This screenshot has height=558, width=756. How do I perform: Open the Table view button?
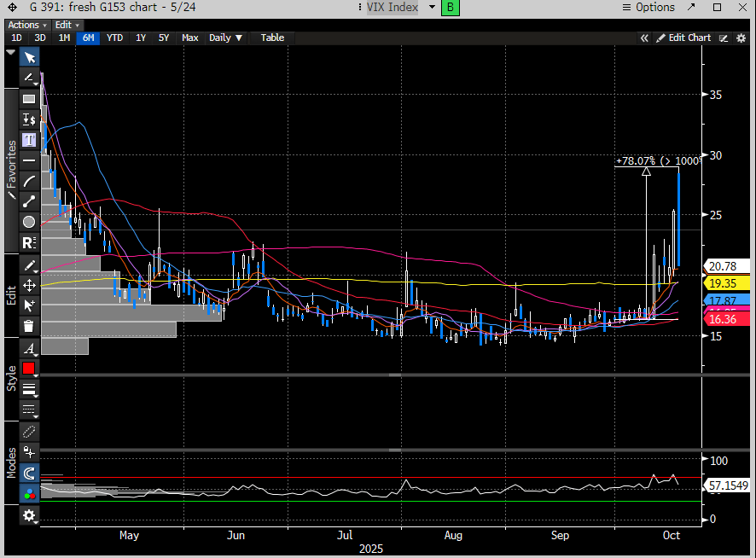coord(272,38)
